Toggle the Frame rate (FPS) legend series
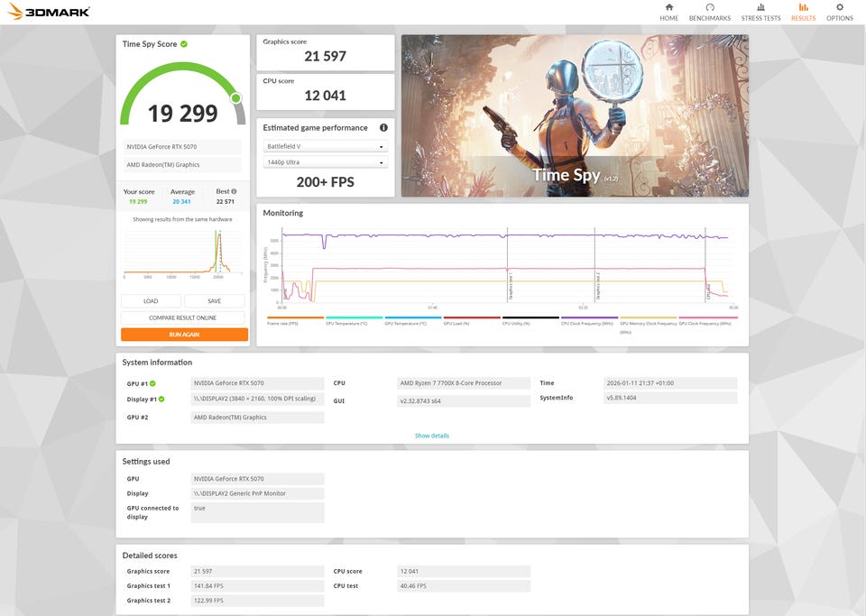 [295, 321]
